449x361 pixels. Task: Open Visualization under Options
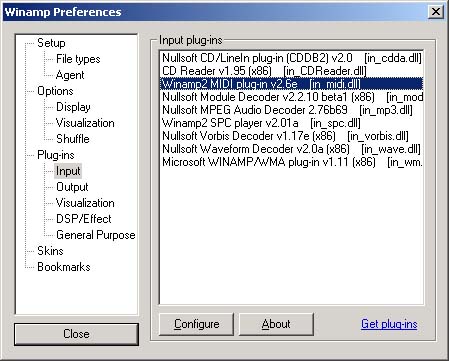(85, 123)
